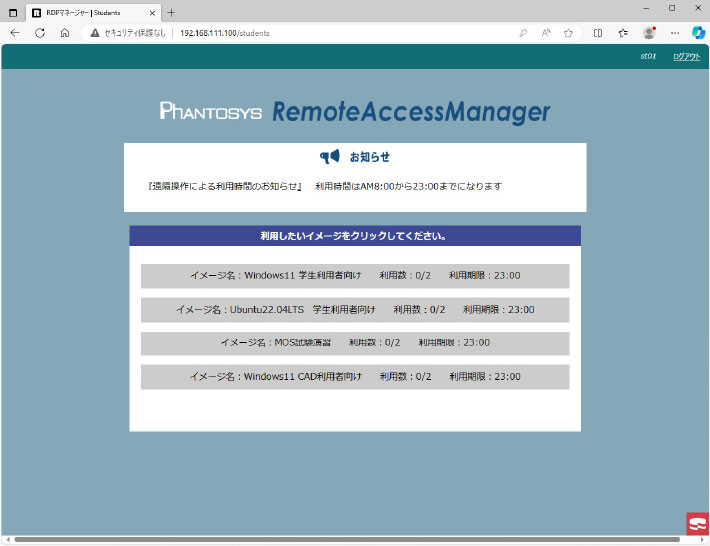Image resolution: width=710 pixels, height=546 pixels.
Task: Click the PHANTOSYS RemoteAccessManager logo
Action: coord(355,111)
